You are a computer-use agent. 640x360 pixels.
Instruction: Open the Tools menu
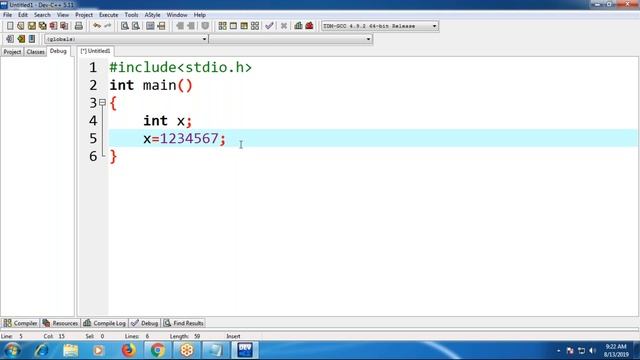[131, 15]
